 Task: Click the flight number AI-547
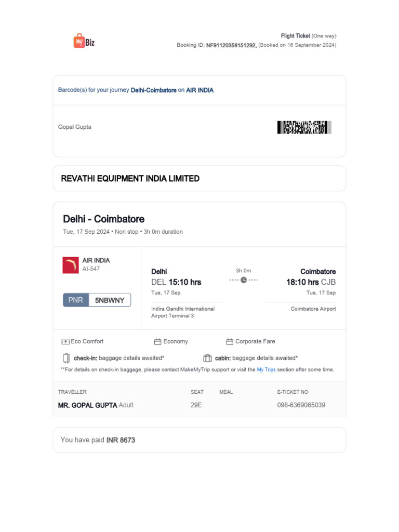pos(91,269)
